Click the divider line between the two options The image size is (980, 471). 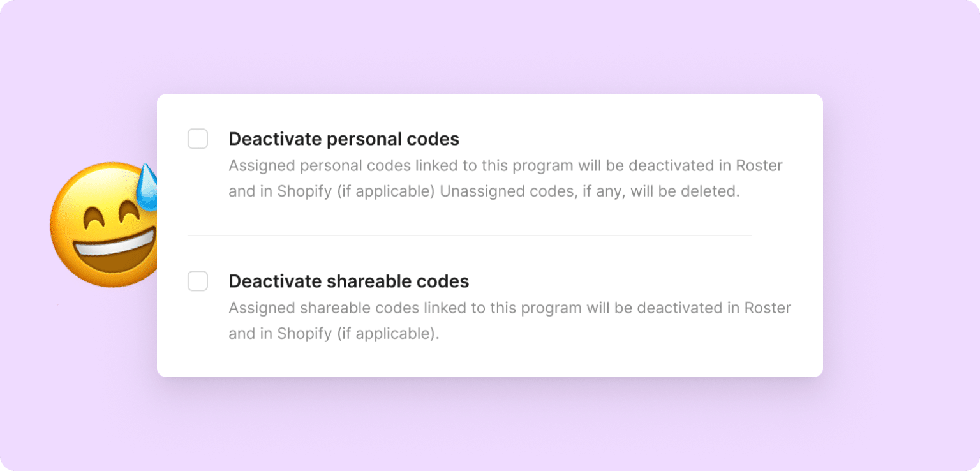(469, 235)
